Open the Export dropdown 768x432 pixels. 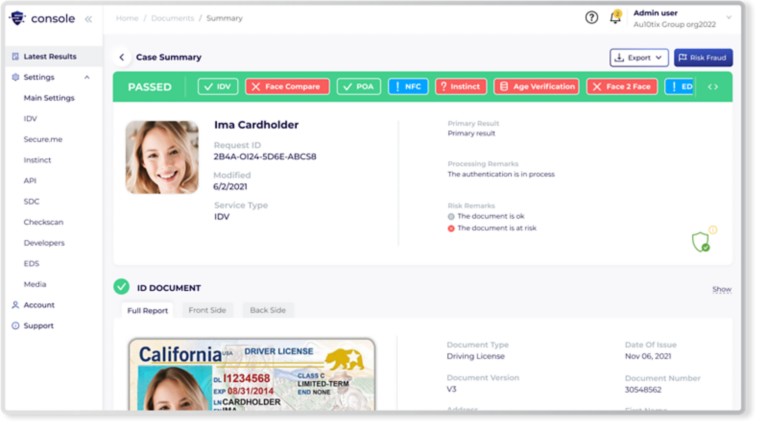tap(639, 57)
